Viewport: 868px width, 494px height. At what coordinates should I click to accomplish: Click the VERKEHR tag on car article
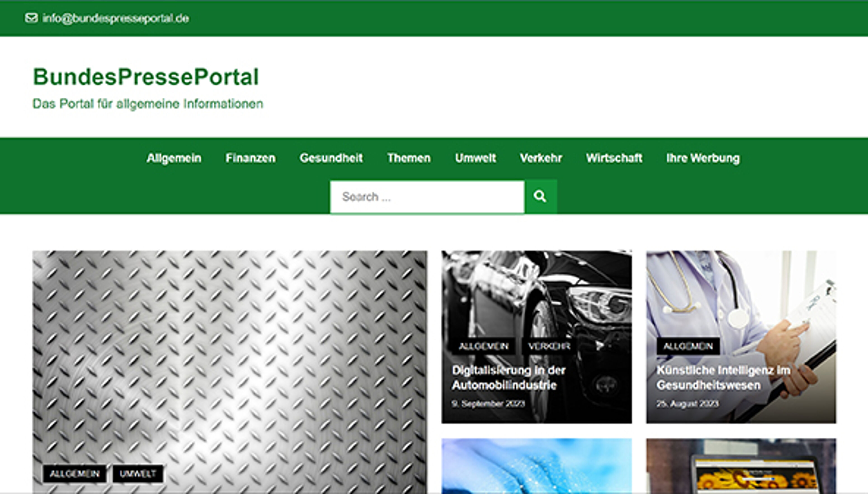tap(549, 346)
